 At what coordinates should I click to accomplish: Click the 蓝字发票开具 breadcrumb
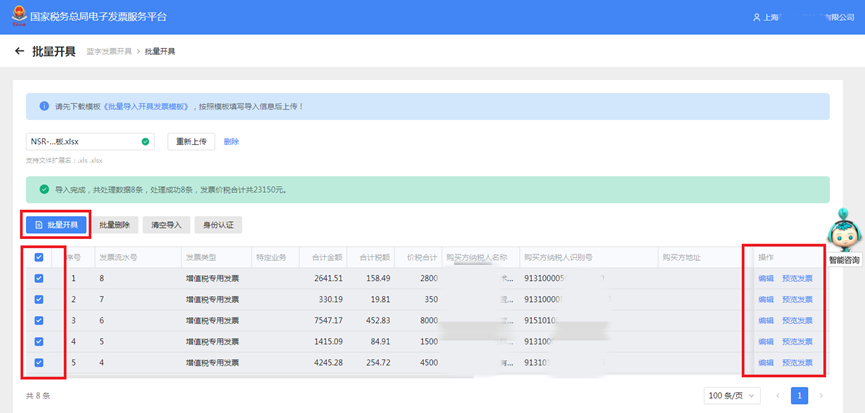(x=109, y=51)
